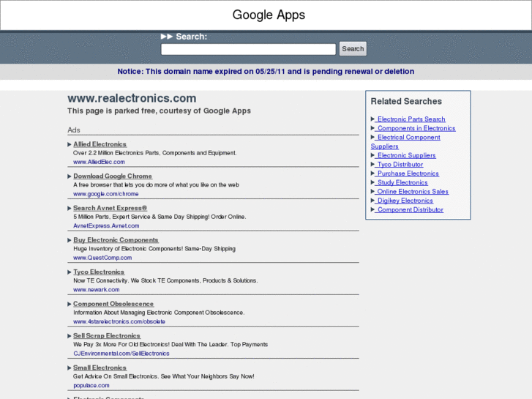The height and width of the screenshot is (399, 532).
Task: Select Electronic Parts Search related search
Action: point(411,119)
